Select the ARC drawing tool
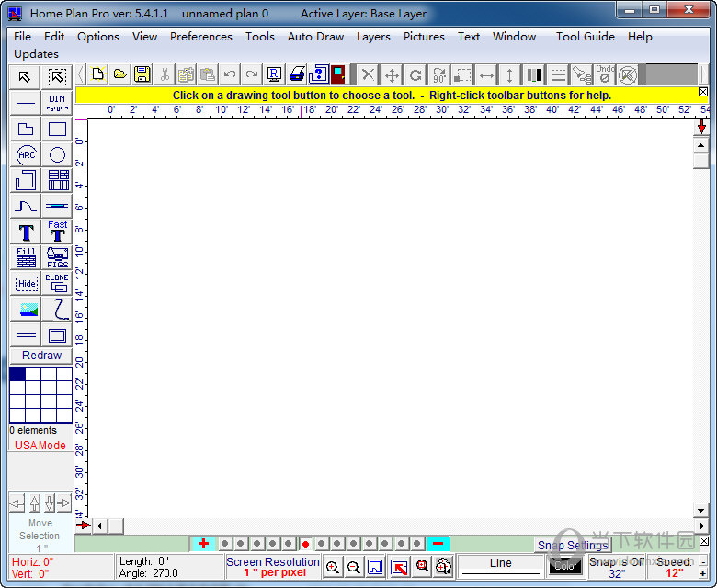The width and height of the screenshot is (717, 588). (x=25, y=155)
